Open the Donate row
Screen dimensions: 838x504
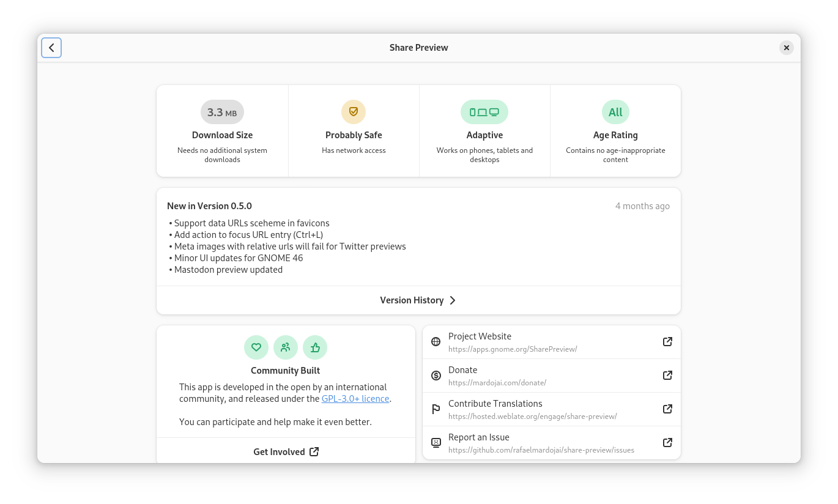[x=551, y=376]
